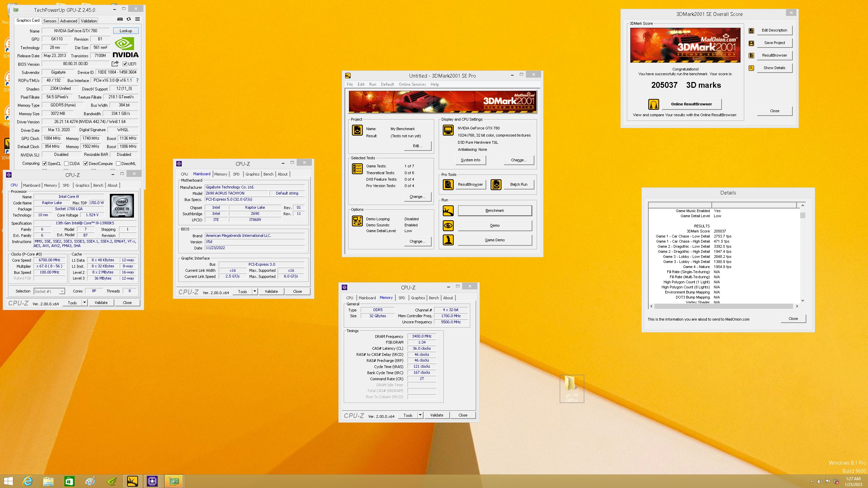Click the Edit... button under Project
Viewport: 868px width, 488px height.
coord(417,146)
